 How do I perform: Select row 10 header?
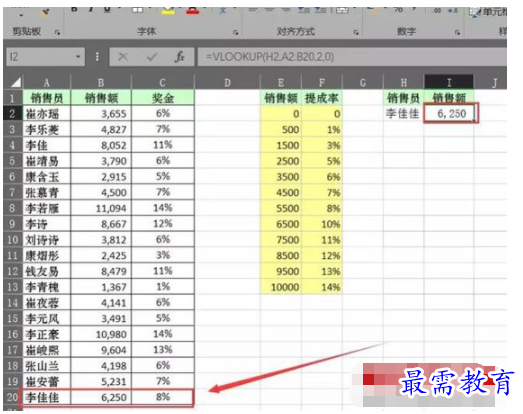coord(13,240)
